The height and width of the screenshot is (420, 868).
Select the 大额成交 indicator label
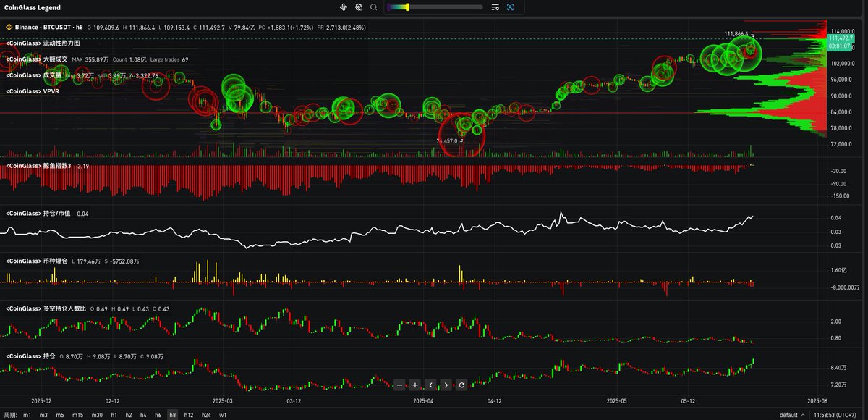(36, 59)
